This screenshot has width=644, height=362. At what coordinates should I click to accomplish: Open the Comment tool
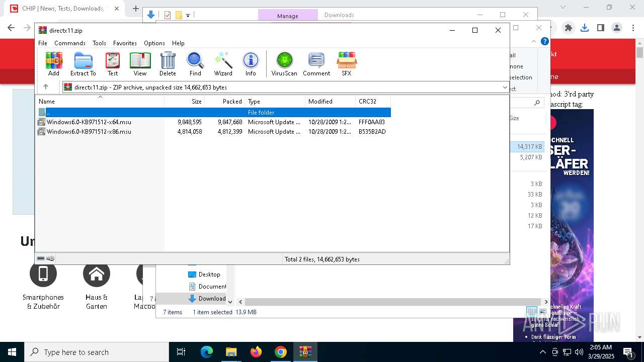tap(316, 64)
